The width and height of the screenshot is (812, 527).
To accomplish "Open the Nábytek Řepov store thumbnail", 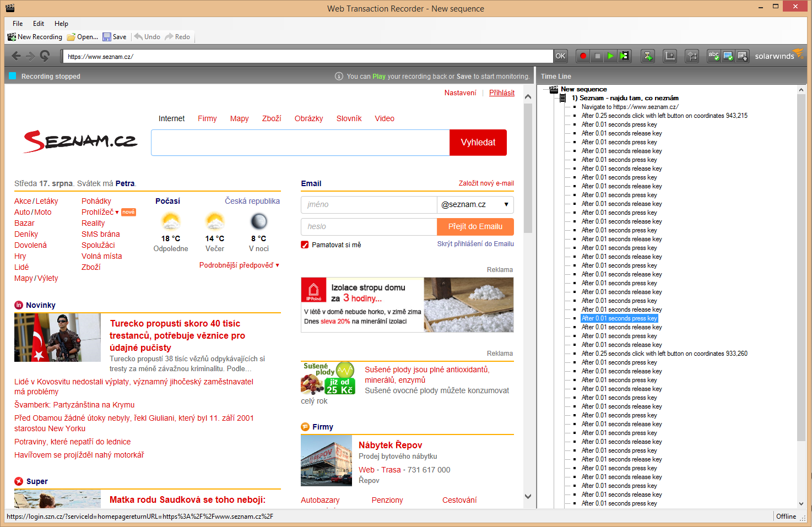I will click(326, 460).
